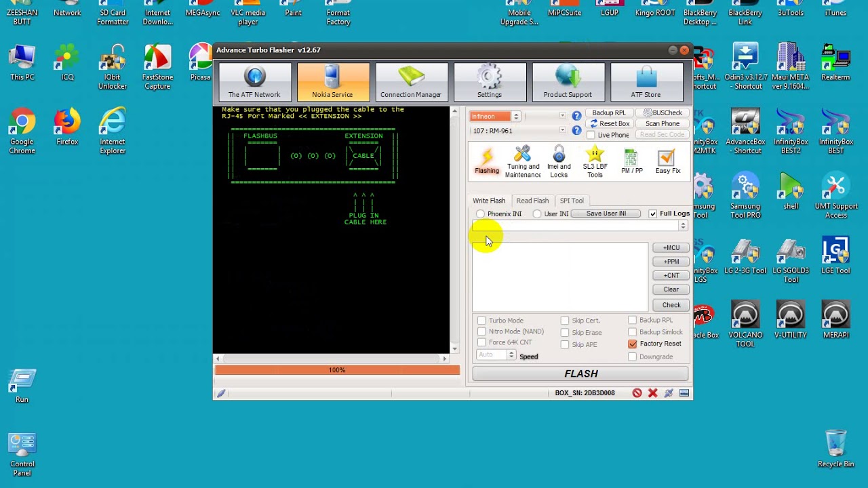Uncheck the Factory Reset checkbox
This screenshot has width=868, height=488.
[x=633, y=344]
